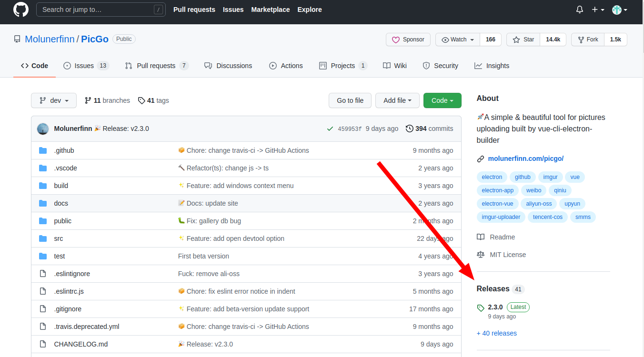Screen dimensions: 644x357
Task: Click the branch icon beside 11 branches
Action: click(88, 100)
